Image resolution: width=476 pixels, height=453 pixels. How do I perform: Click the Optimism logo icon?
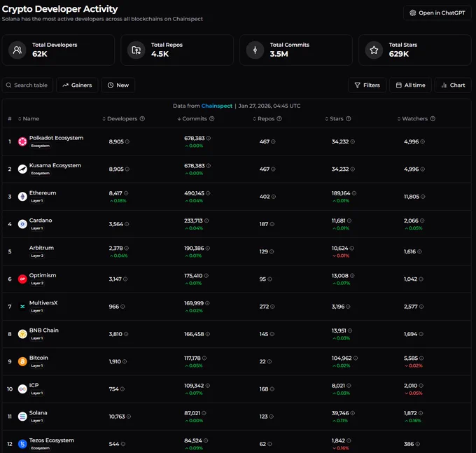pos(22,279)
